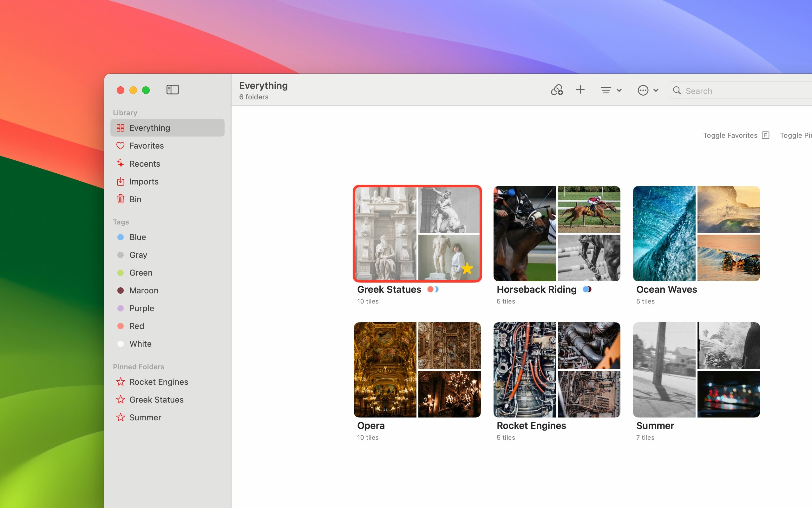Click the Imports download icon
Image resolution: width=812 pixels, height=508 pixels.
(x=121, y=181)
